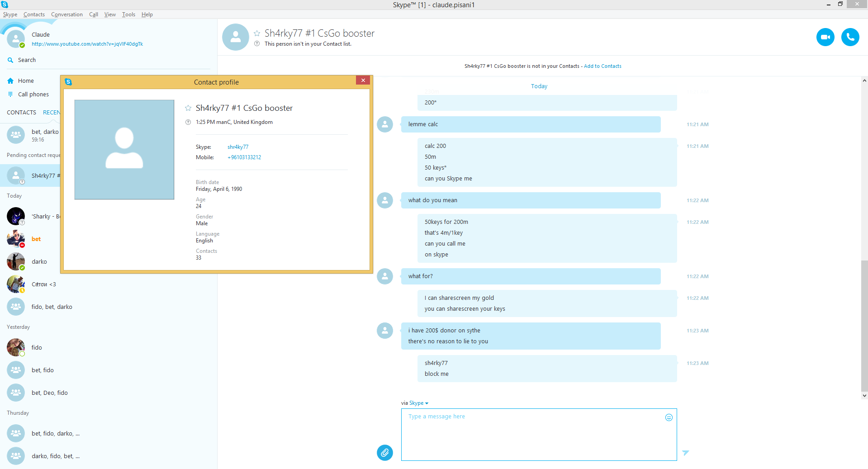
Task: Click sender avatar beside 'lemme calc' message
Action: [385, 124]
